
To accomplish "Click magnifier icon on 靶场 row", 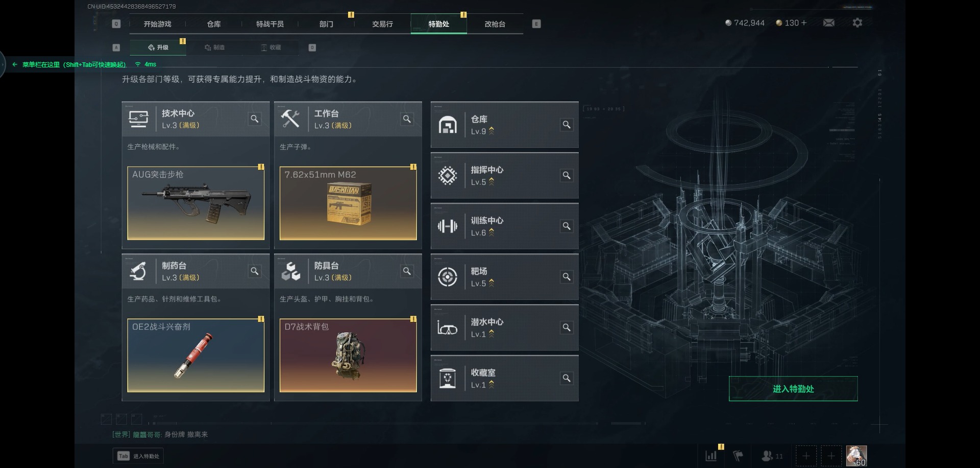I will click(x=567, y=277).
